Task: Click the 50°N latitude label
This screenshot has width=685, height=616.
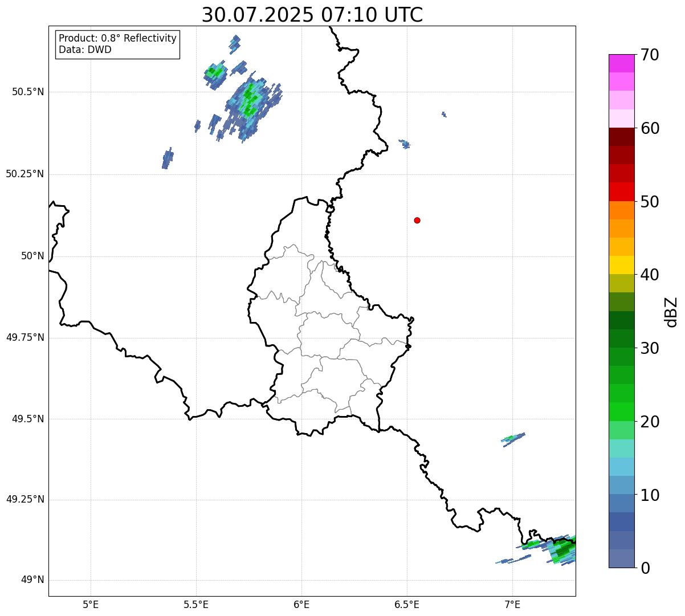Action: (x=32, y=256)
